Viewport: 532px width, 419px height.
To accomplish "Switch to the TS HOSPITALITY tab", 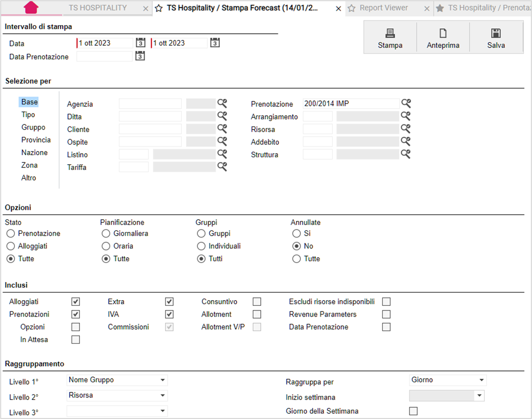I will point(98,8).
